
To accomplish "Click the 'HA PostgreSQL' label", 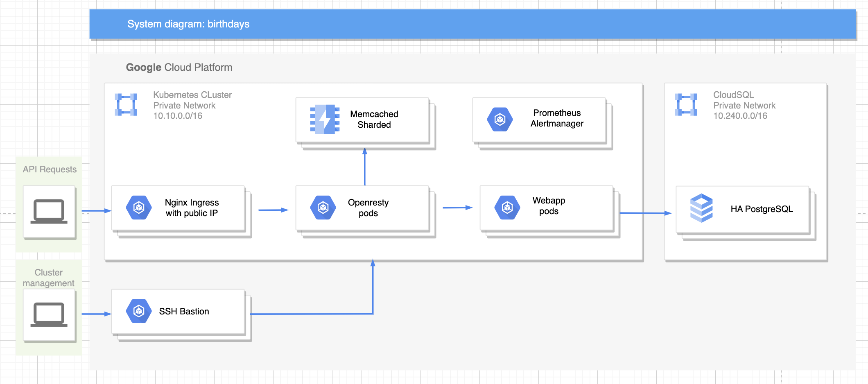I will pos(762,209).
